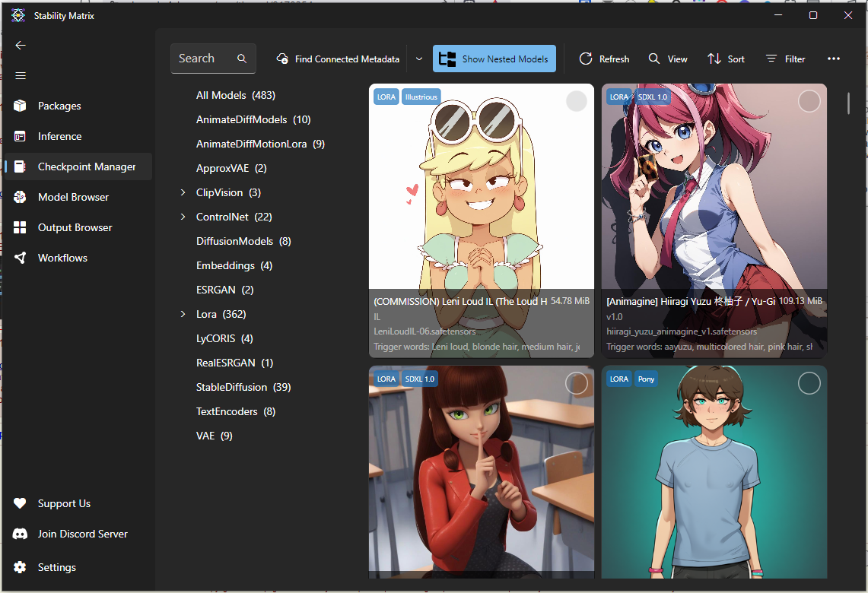
Task: Click the Packages box icon
Action: 20,106
